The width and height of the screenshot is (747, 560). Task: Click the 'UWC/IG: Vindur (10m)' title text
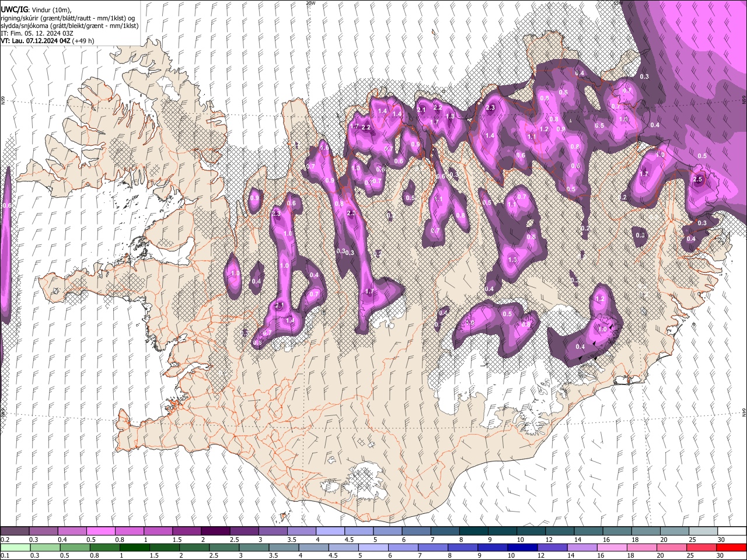coord(36,9)
